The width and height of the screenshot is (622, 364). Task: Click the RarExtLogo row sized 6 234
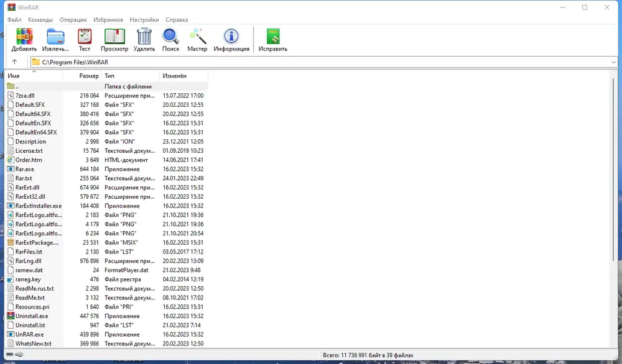click(106, 234)
